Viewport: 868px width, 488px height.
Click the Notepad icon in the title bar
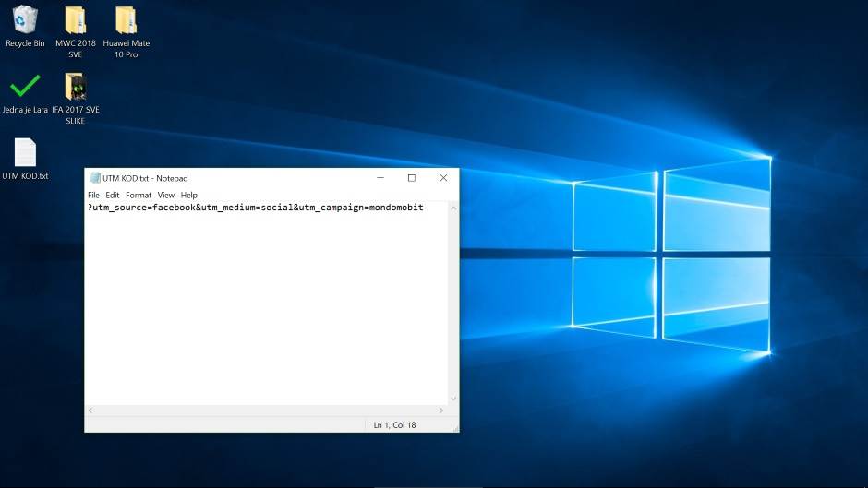(x=95, y=178)
